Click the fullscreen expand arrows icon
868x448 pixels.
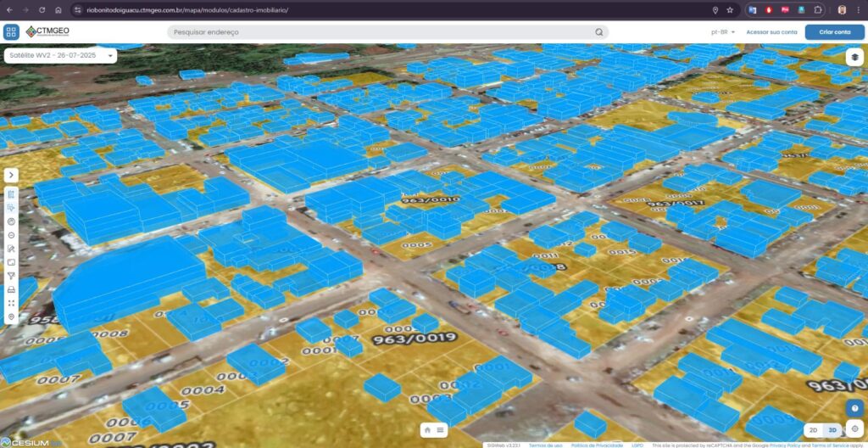click(11, 303)
